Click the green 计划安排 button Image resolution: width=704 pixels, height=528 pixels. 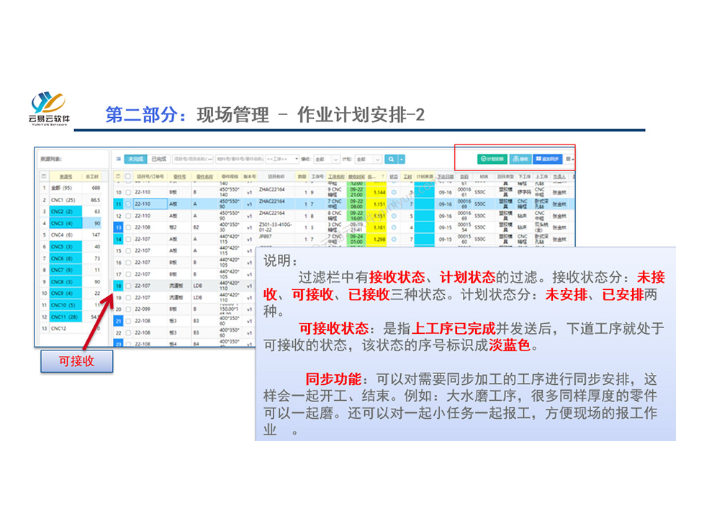pyautogui.click(x=492, y=158)
